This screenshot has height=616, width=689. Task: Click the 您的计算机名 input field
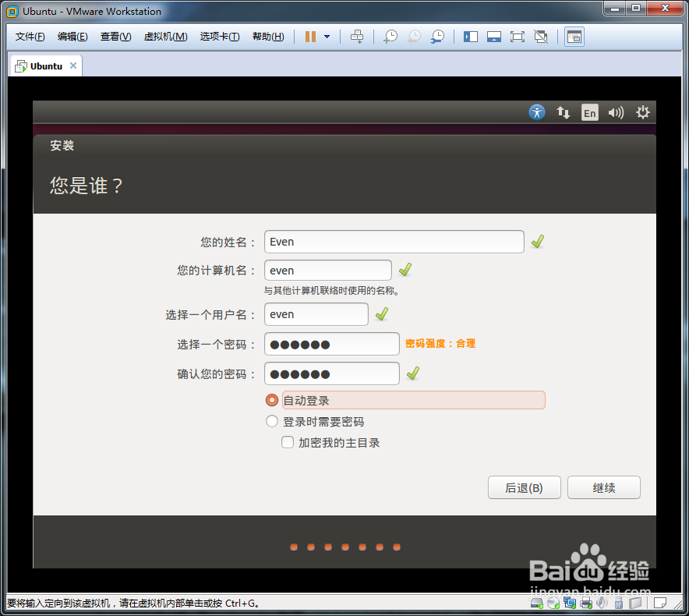[x=328, y=271]
